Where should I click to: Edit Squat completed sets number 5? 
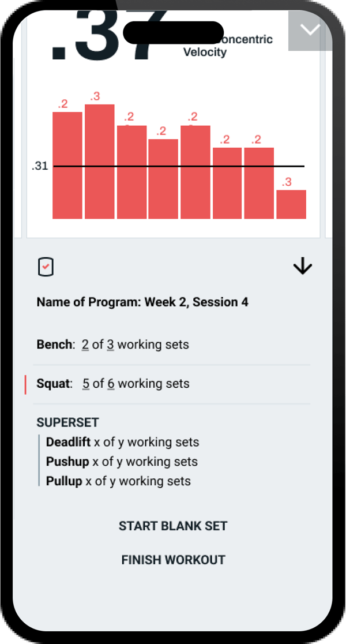point(85,383)
